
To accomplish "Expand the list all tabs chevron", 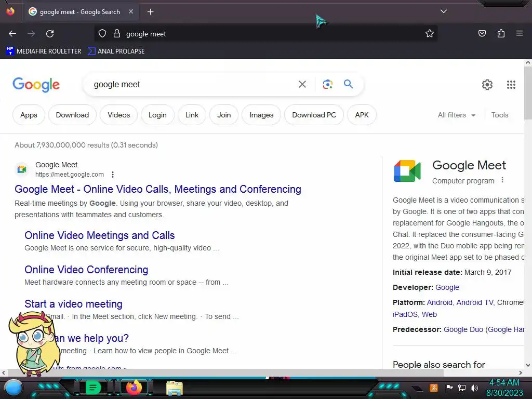I will pyautogui.click(x=444, y=11).
